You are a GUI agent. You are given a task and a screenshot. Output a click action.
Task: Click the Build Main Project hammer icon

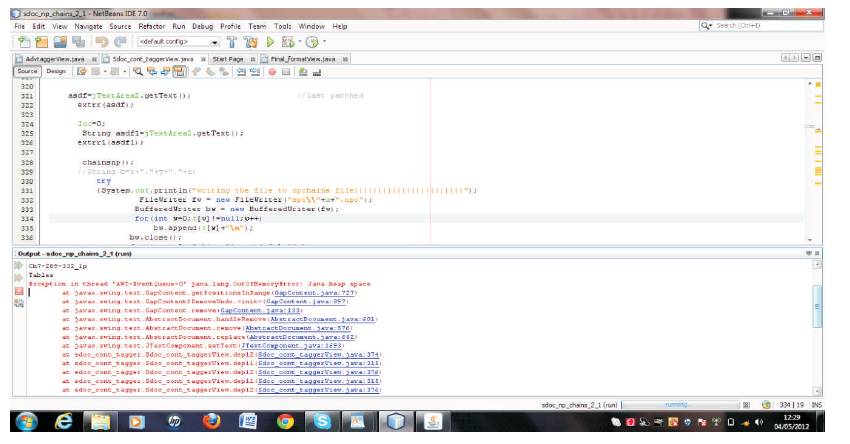tap(232, 42)
